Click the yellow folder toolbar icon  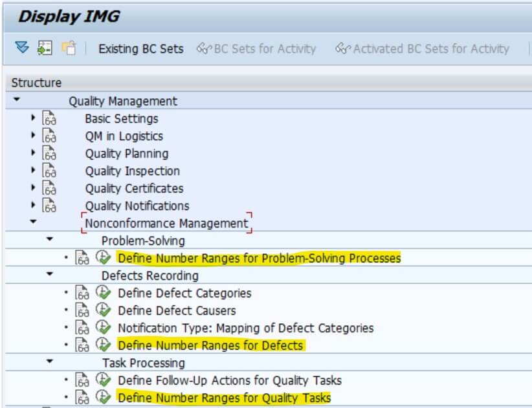(69, 48)
